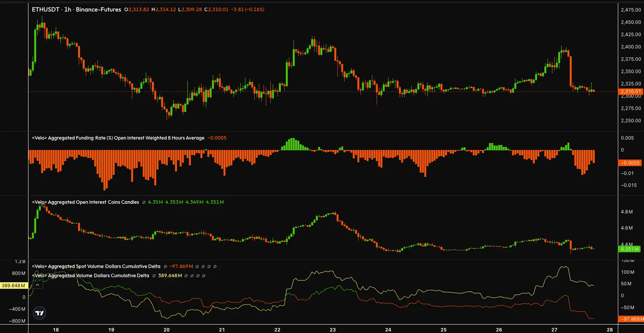This screenshot has height=333, width=644.
Task: Click last null-value icon on Volume Dollars row
Action: click(x=204, y=276)
